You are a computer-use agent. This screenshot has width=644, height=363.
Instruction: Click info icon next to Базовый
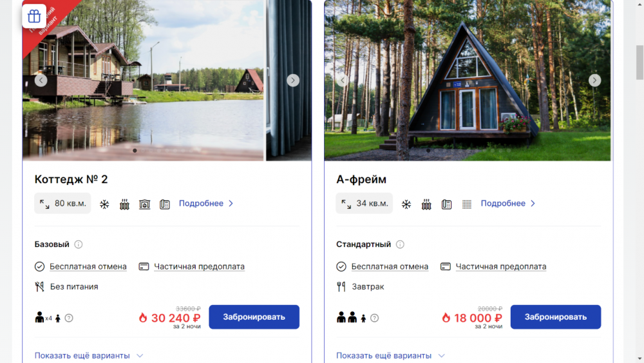point(79,244)
